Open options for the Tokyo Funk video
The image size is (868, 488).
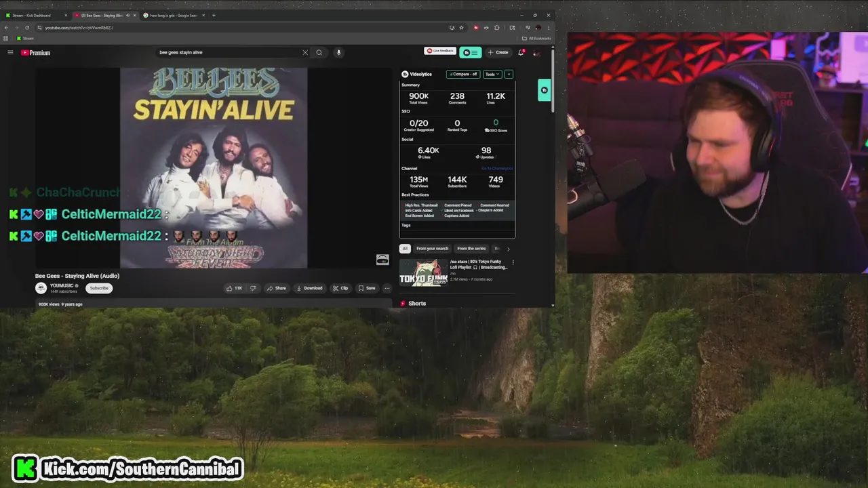coord(513,262)
